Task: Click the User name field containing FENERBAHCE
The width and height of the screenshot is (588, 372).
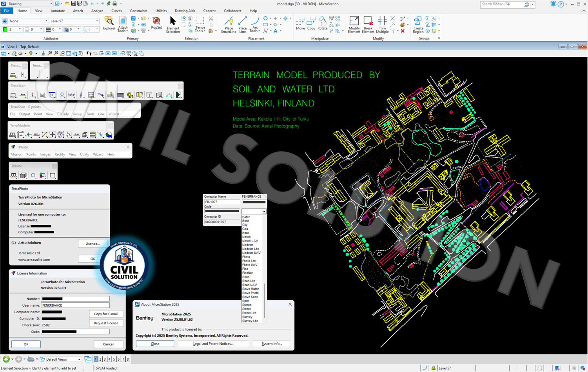Action: [x=75, y=305]
